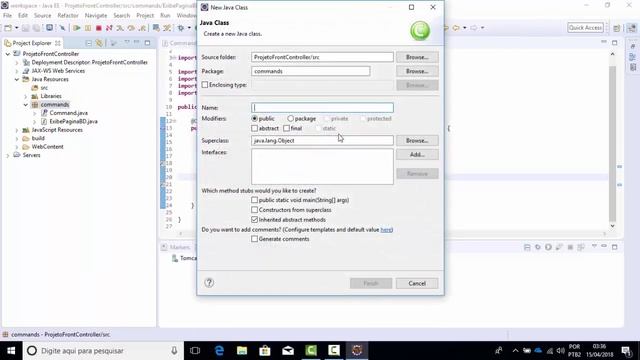This screenshot has width=640, height=360.
Task: Click inside the Quick Access field
Action: coord(585,27)
